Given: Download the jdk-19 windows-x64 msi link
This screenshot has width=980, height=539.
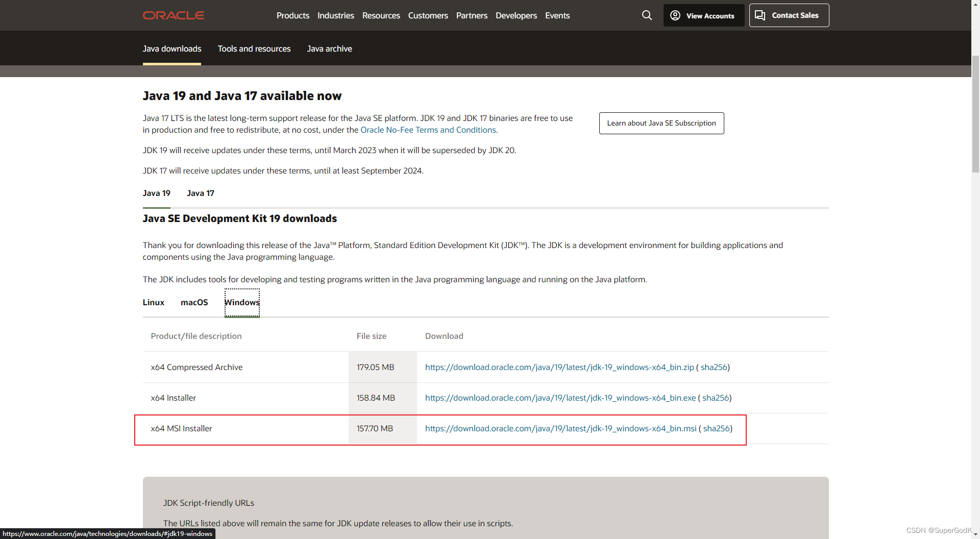Looking at the screenshot, I should 560,428.
